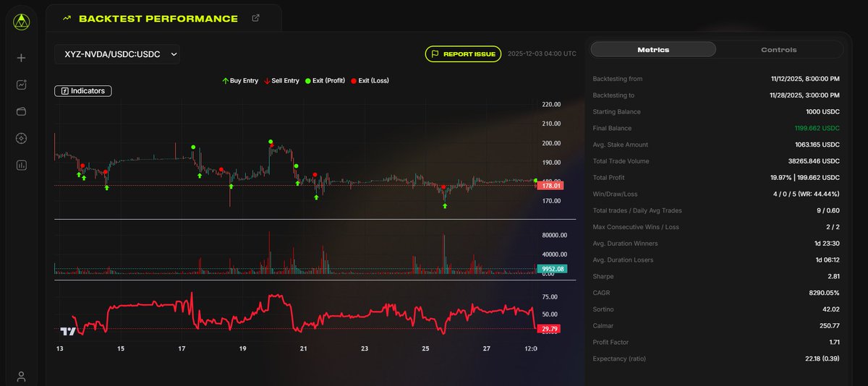Viewport: 868px width, 386px height.
Task: Toggle Buy Entry legend item
Action: (240, 81)
